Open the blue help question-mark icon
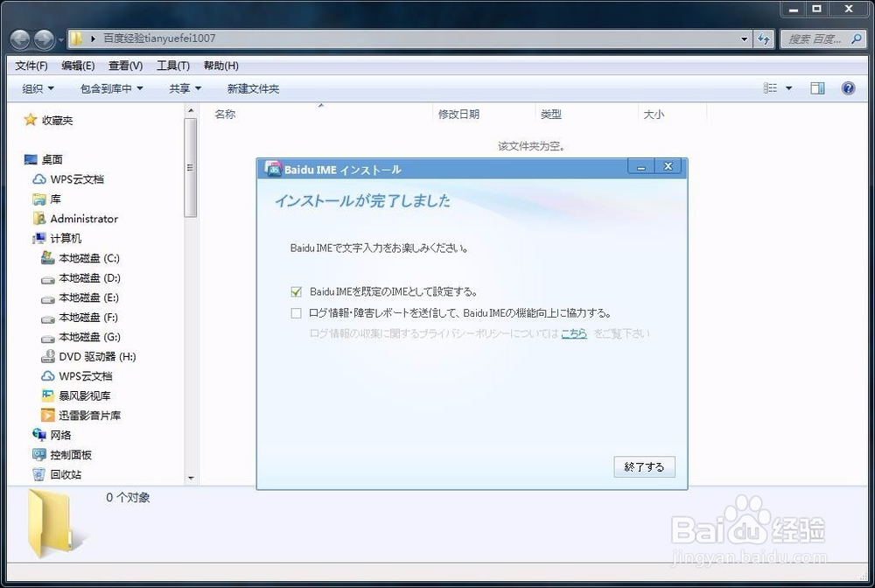 [x=848, y=88]
